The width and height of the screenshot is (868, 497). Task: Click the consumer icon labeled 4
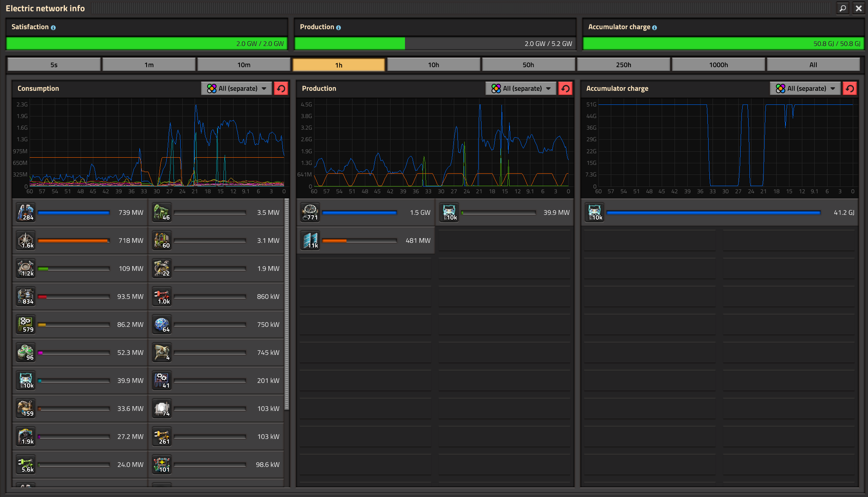[x=162, y=353]
